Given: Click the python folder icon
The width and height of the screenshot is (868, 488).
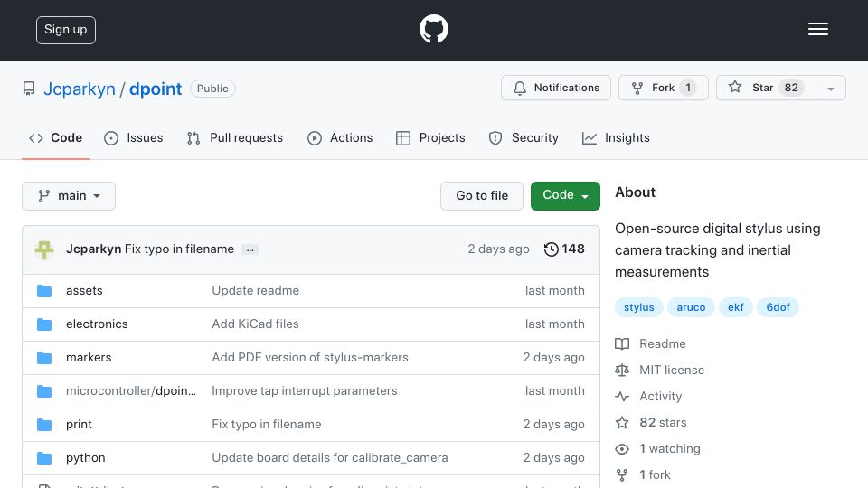Looking at the screenshot, I should click(44, 458).
